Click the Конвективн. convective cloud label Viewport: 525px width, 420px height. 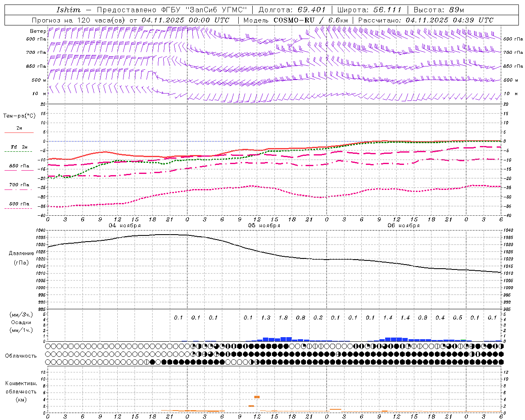(21, 383)
